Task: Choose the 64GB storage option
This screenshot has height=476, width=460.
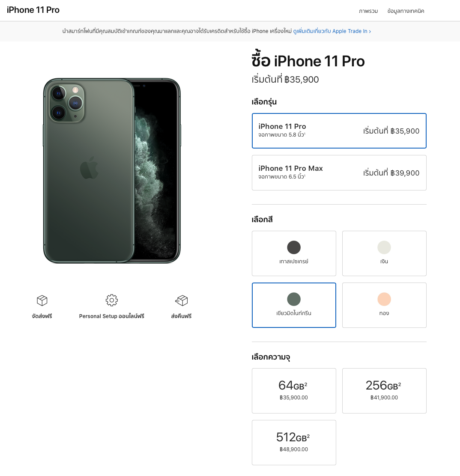Action: tap(294, 390)
